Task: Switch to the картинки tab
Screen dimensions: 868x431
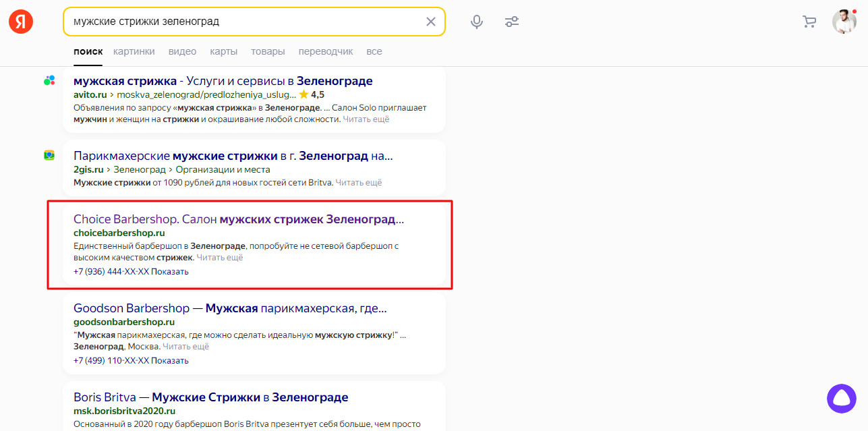Action: 134,51
